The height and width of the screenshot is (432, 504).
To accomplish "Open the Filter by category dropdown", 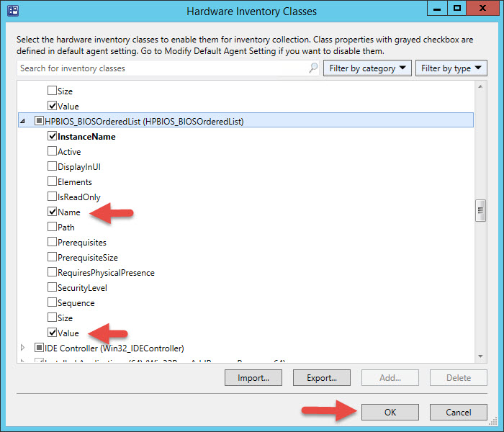I will click(367, 68).
